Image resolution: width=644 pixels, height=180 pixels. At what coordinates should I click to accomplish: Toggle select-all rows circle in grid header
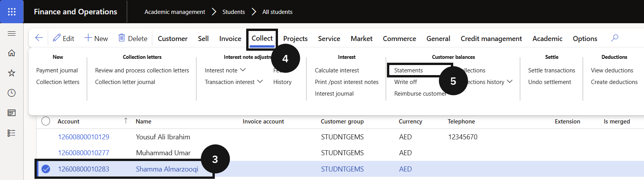[46, 121]
